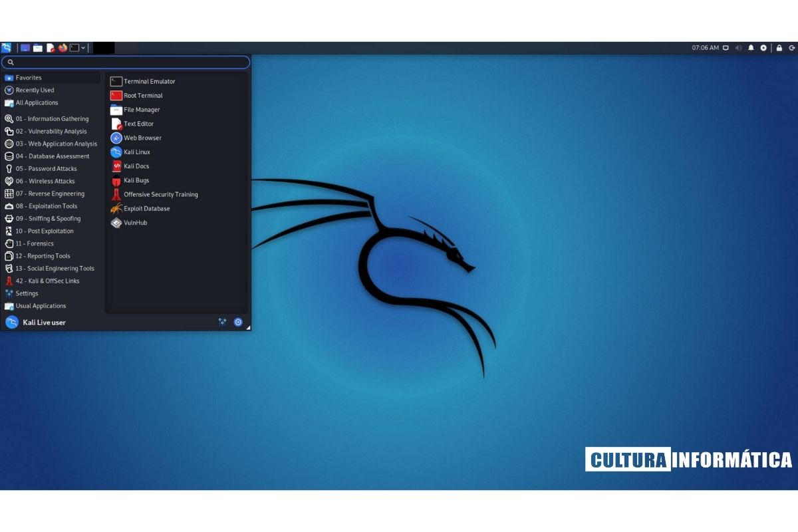Click the black window button in top panel
The width and height of the screenshot is (798, 532).
click(x=104, y=48)
